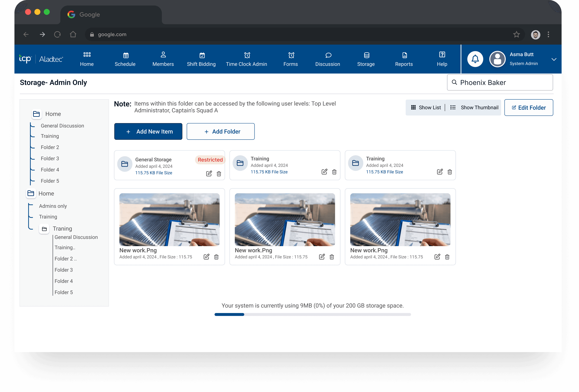Click the Edit Folder button
The image size is (579, 392).
pyautogui.click(x=528, y=108)
